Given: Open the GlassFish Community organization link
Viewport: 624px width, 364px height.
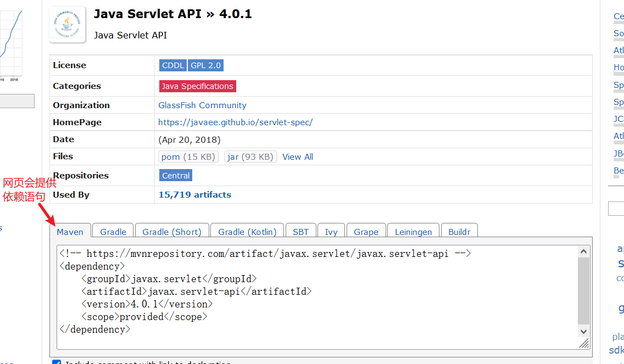Looking at the screenshot, I should point(202,105).
